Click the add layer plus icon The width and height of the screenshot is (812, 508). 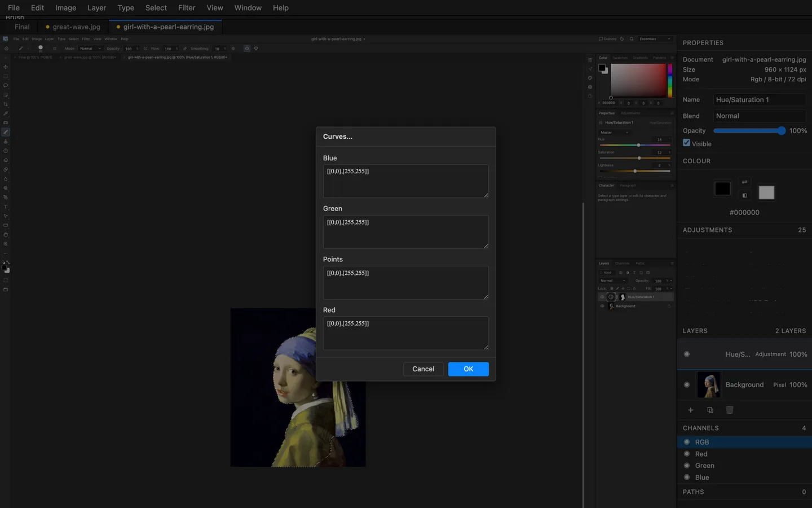coord(691,410)
